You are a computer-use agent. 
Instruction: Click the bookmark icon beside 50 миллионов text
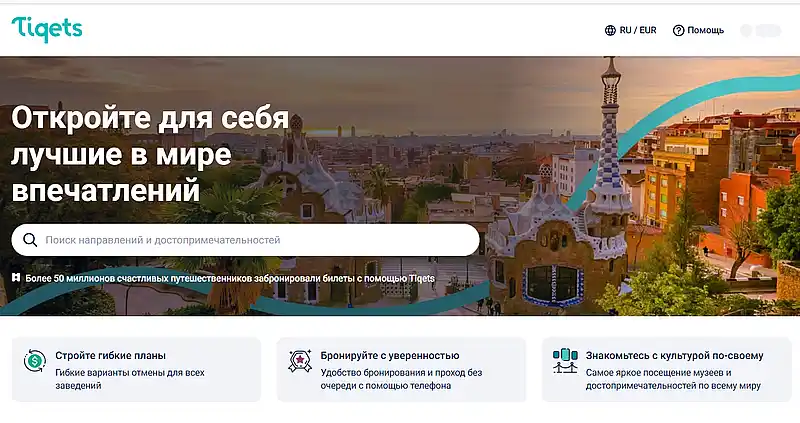17,278
